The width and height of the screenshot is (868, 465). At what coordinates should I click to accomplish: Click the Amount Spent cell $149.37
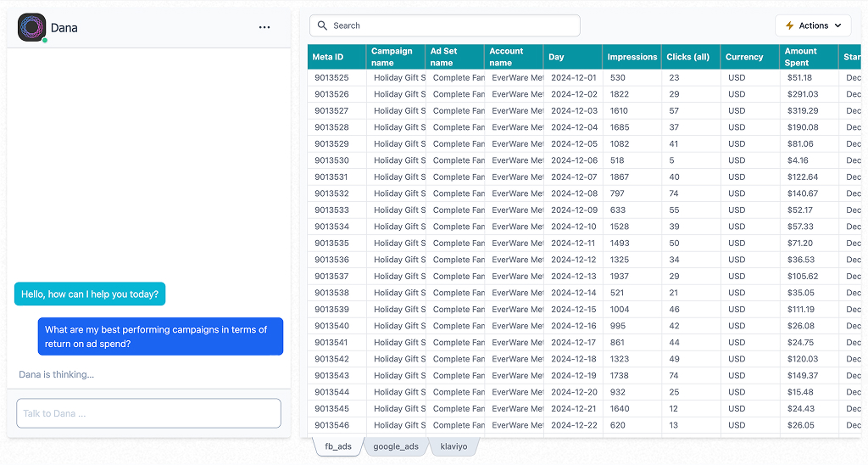coord(810,375)
